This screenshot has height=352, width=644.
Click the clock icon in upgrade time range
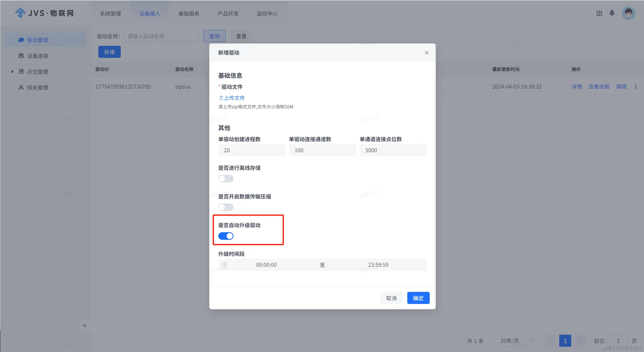[x=225, y=264]
